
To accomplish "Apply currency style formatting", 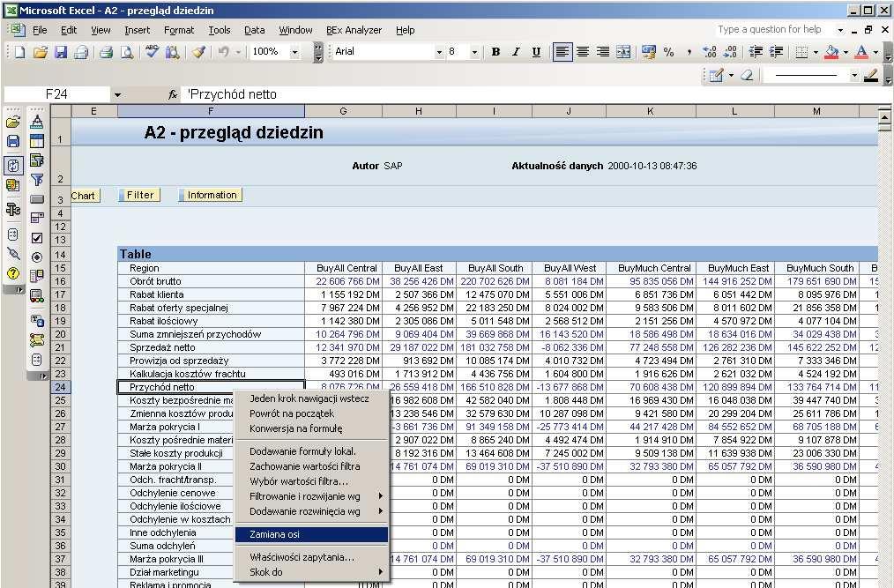I will tap(648, 52).
